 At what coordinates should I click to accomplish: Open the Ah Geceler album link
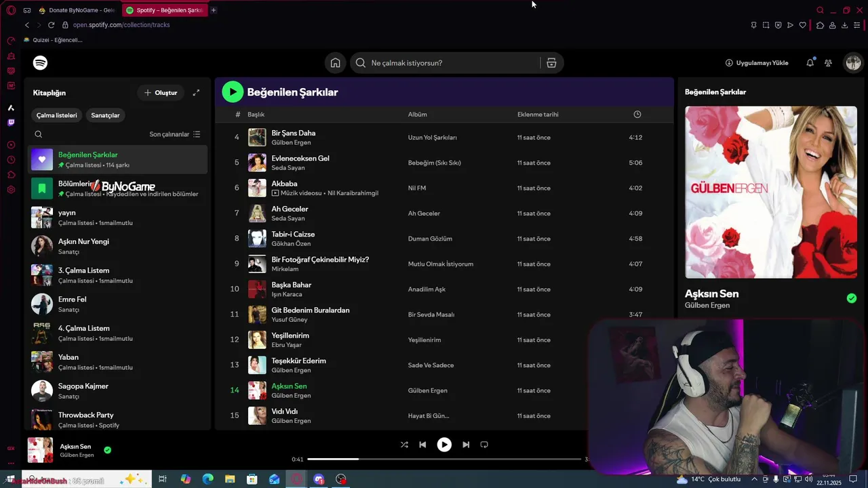(424, 213)
